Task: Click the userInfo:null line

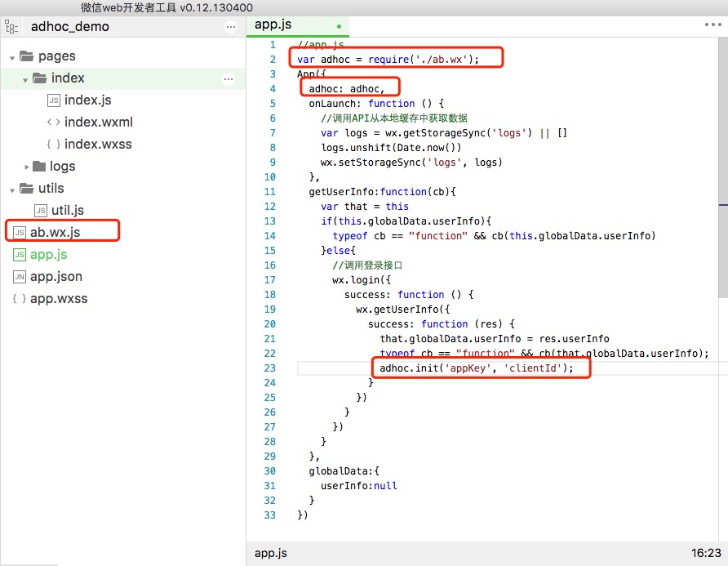Action: [x=358, y=486]
